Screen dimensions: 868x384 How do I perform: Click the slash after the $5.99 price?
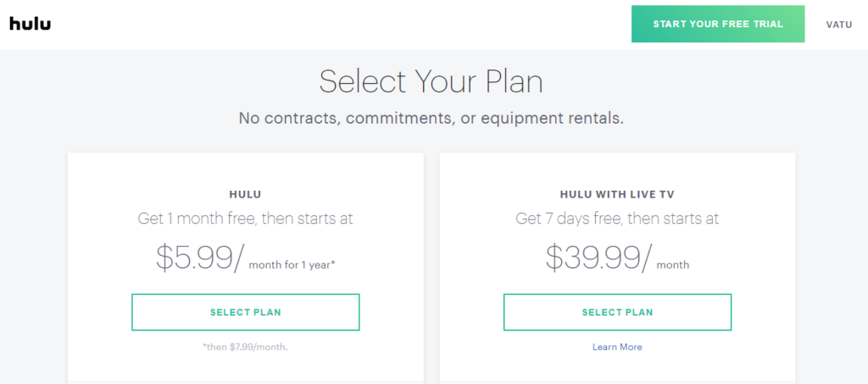239,258
